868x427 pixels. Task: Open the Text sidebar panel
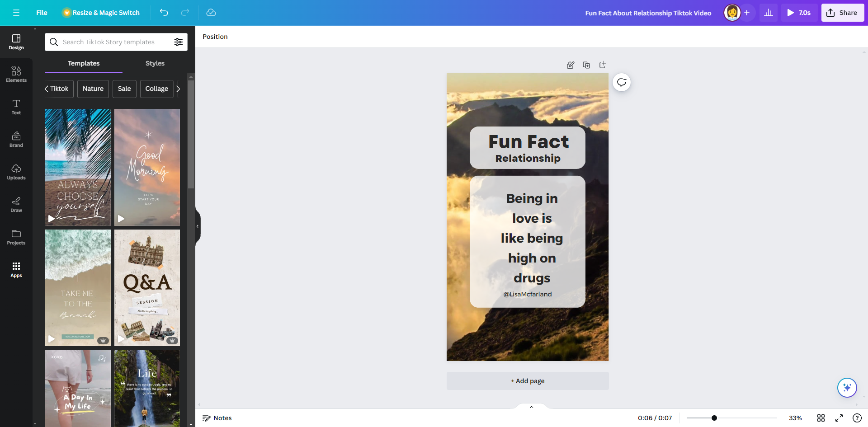pyautogui.click(x=16, y=107)
